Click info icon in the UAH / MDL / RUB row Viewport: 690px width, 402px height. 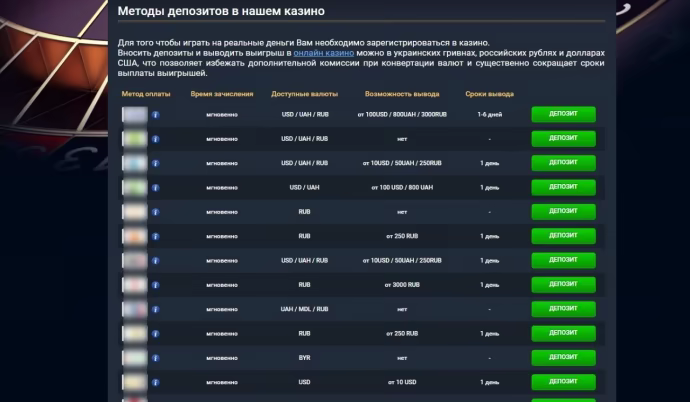coord(156,309)
